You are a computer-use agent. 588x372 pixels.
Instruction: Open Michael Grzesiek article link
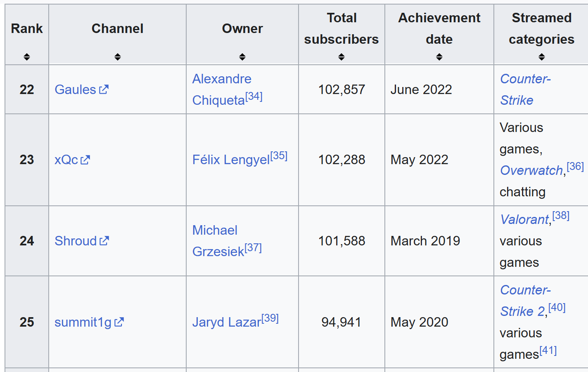tap(218, 241)
